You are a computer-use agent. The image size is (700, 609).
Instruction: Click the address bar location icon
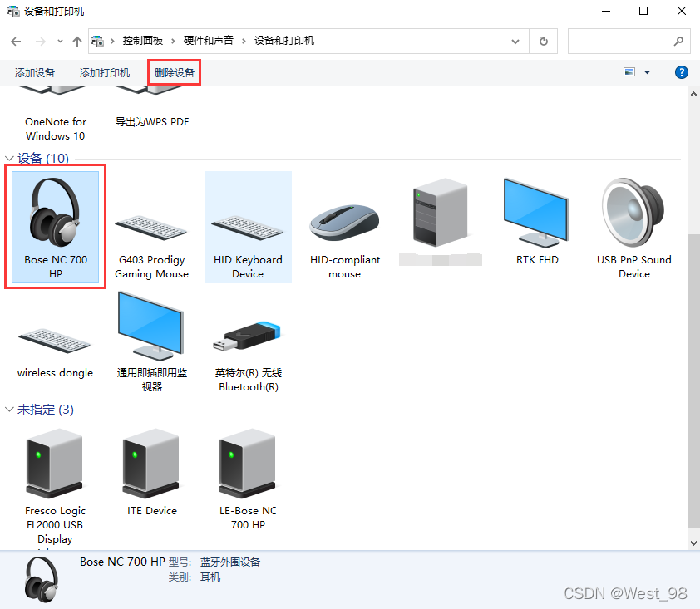97,41
